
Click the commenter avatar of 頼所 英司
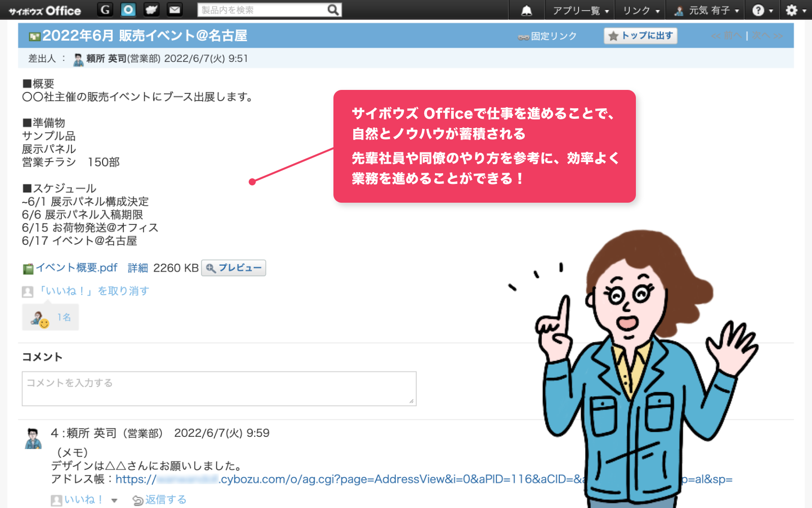pyautogui.click(x=33, y=438)
